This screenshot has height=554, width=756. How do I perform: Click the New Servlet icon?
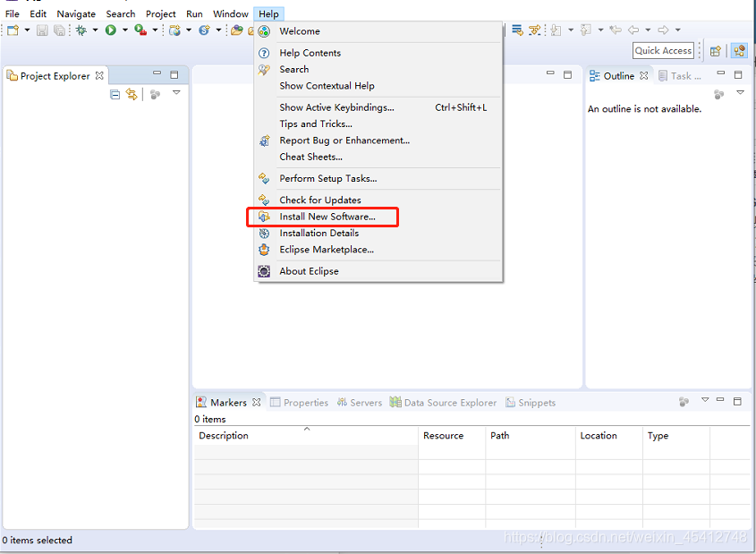click(204, 30)
